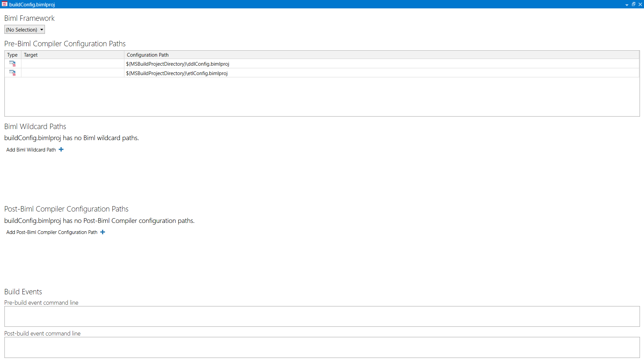
Task: Click the configuration type icon in the etlConfig row
Action: click(12, 73)
